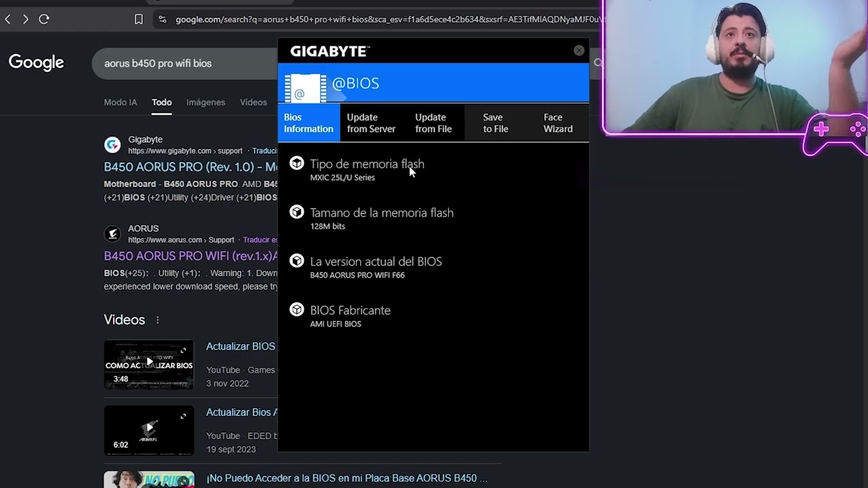
Task: Open Videos section options menu
Action: point(157,320)
